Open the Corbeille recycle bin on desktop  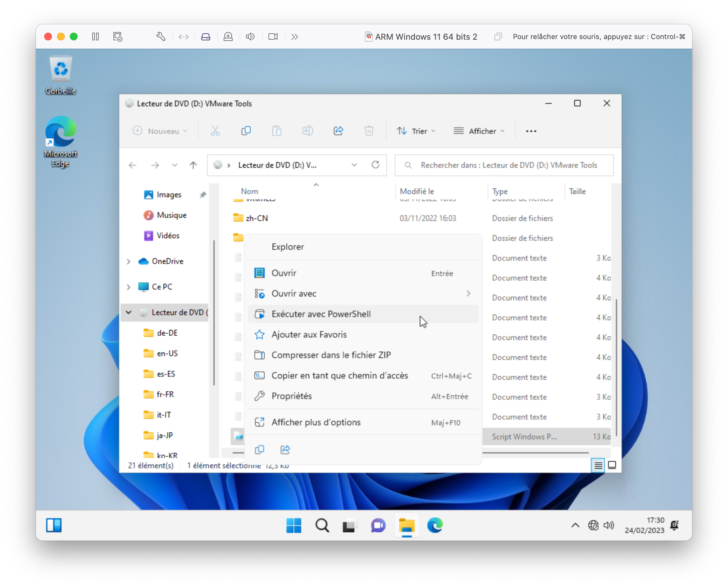(61, 75)
